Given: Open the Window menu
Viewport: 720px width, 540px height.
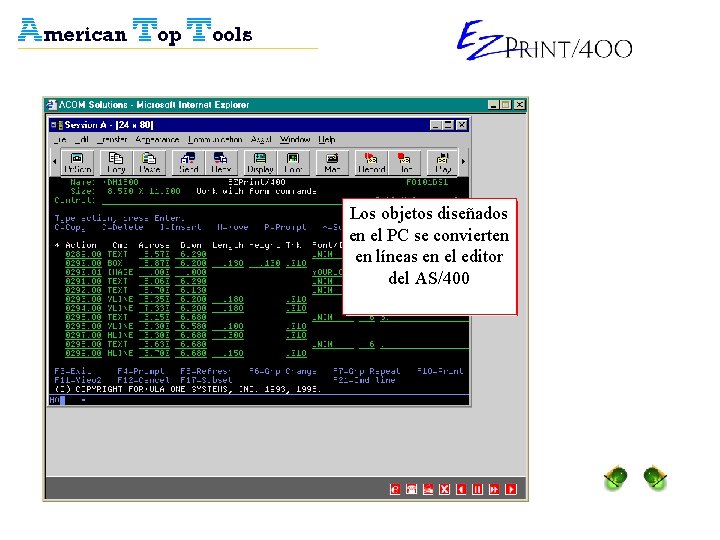Looking at the screenshot, I should click(295, 139).
